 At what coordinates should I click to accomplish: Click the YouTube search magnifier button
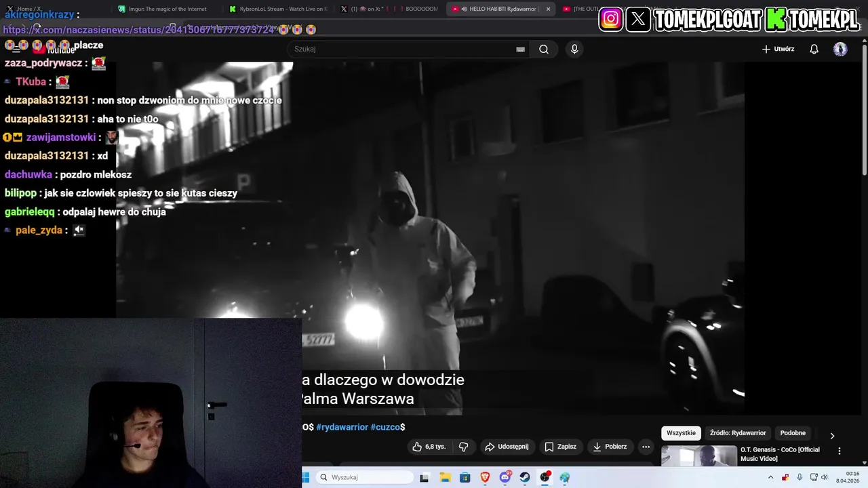(544, 49)
